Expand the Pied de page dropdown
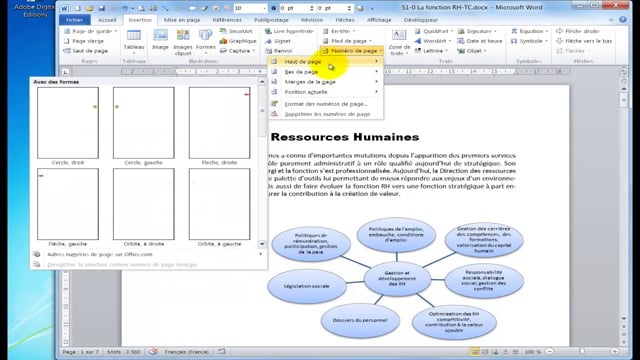The width and height of the screenshot is (640, 360). click(x=347, y=41)
